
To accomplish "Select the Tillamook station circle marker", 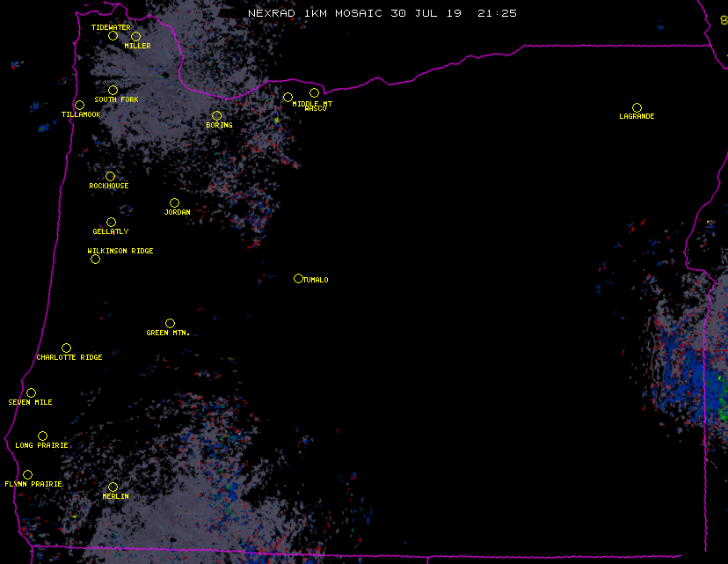I will (x=79, y=106).
